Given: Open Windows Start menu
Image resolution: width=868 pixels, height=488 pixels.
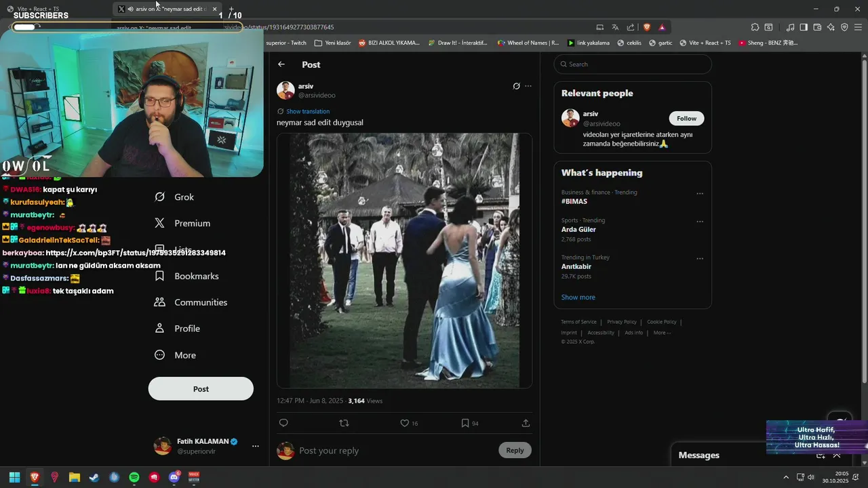Looking at the screenshot, I should 14,477.
